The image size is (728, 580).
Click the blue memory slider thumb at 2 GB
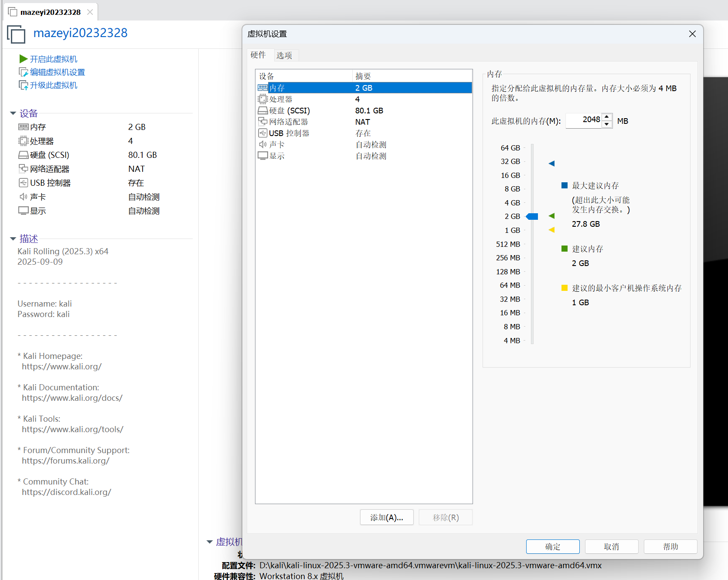coord(532,216)
